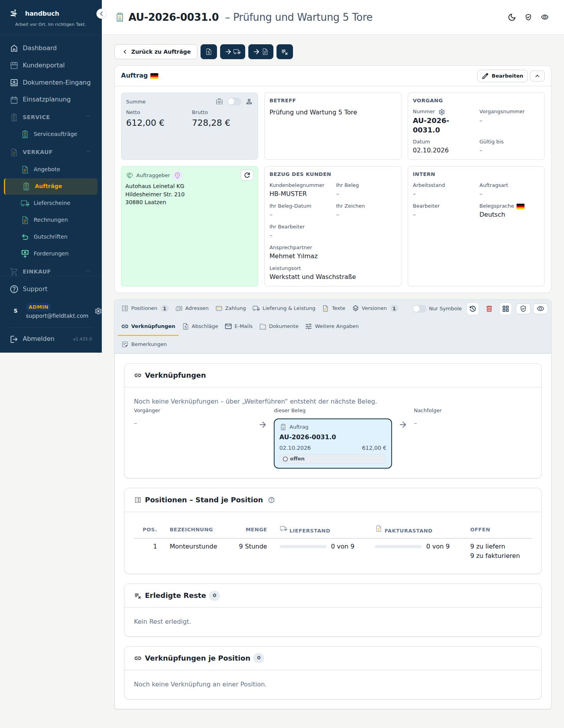
Task: Delete the order with trash icon
Action: click(x=489, y=309)
